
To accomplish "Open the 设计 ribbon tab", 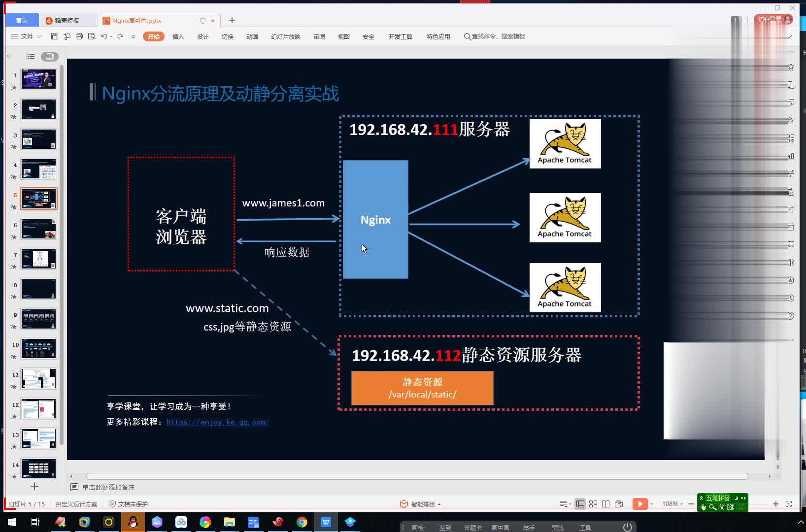I will [x=202, y=37].
